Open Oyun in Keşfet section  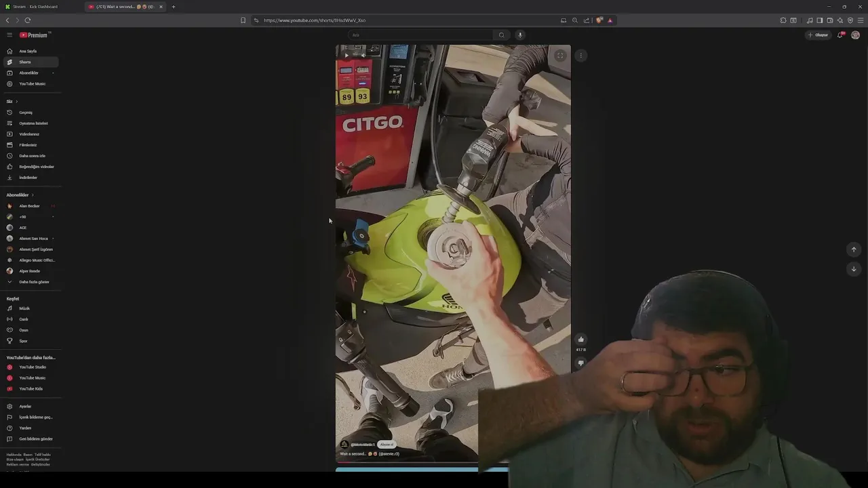click(31, 330)
